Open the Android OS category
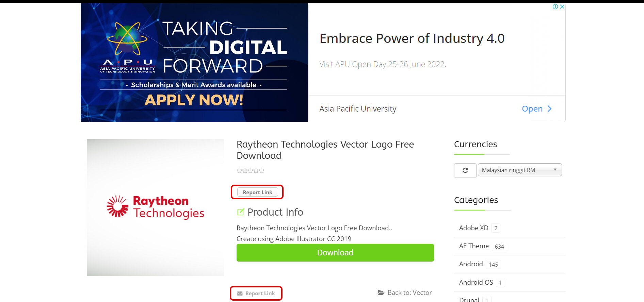Image resolution: width=644 pixels, height=302 pixels. click(x=476, y=282)
